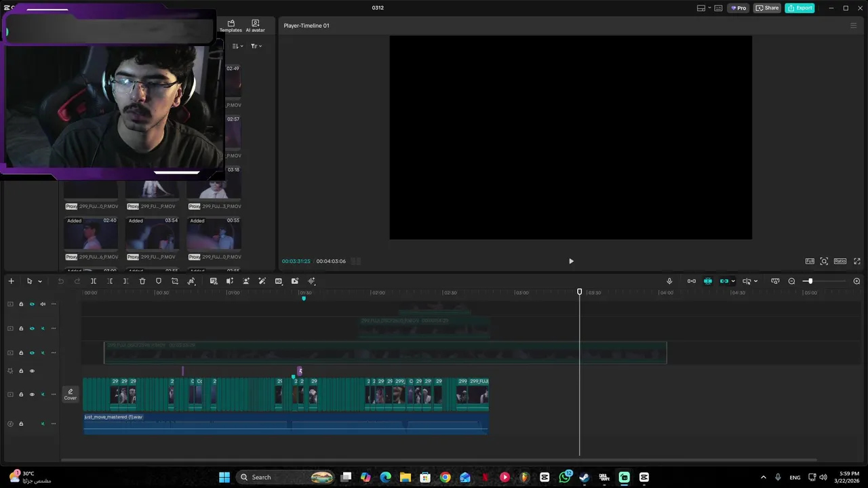The image size is (868, 488).
Task: Click the delete left of playhead icon
Action: (x=110, y=281)
